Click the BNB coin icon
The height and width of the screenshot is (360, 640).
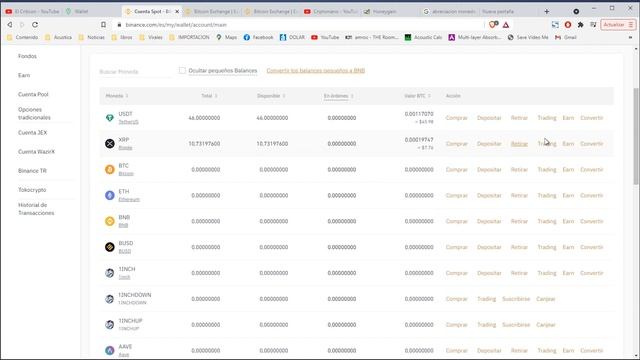(x=109, y=221)
